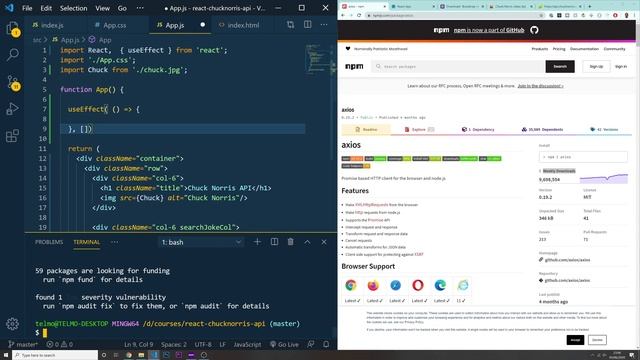640x360 pixels.
Task: Open the Run and Debug view
Action: click(x=12, y=109)
